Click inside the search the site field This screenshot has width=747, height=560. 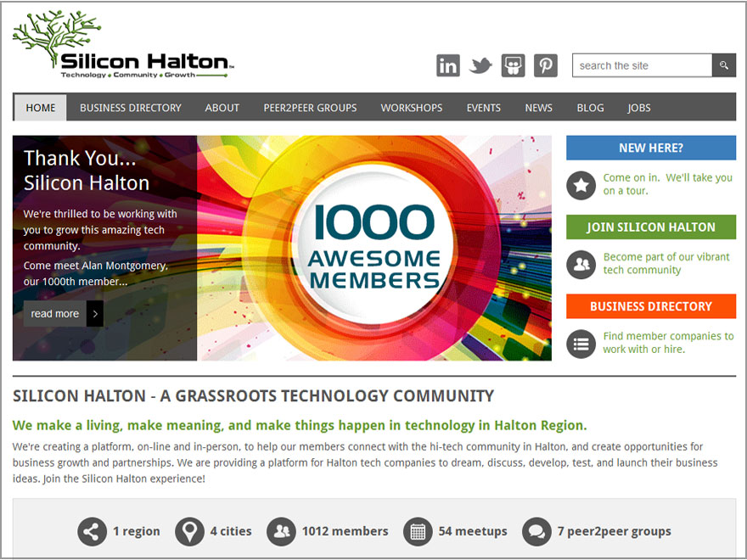pos(641,65)
